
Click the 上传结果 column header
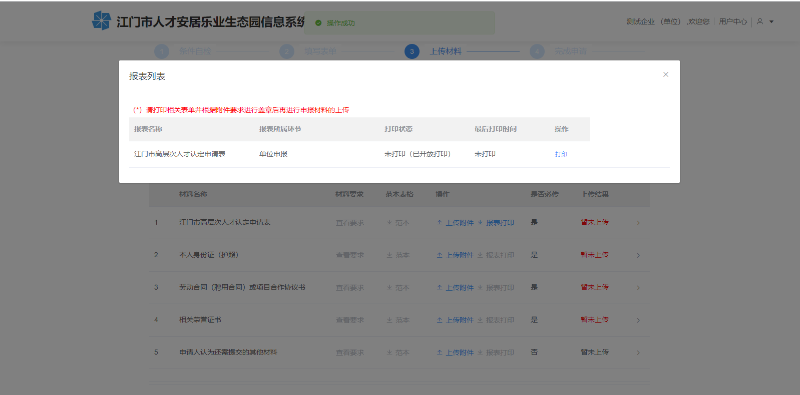(x=595, y=194)
